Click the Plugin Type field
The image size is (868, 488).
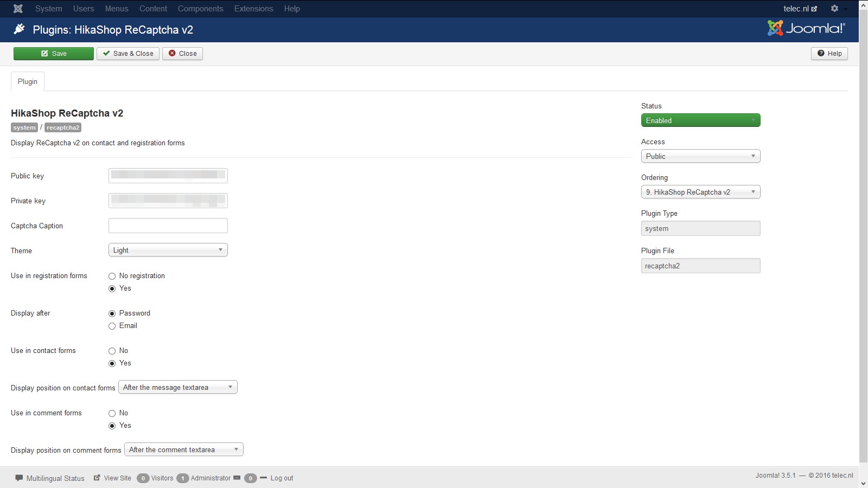pyautogui.click(x=701, y=228)
